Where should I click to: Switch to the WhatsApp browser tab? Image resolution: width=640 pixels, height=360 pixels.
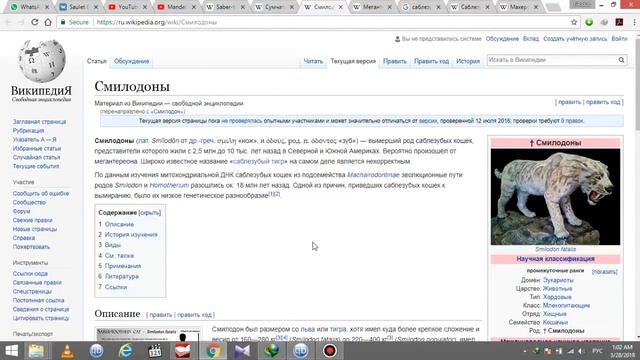pos(30,7)
